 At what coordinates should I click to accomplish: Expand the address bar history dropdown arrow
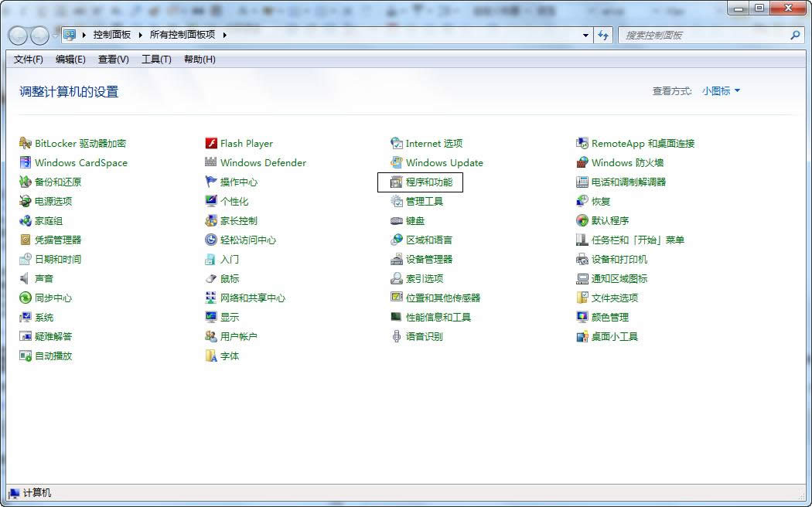(x=585, y=36)
